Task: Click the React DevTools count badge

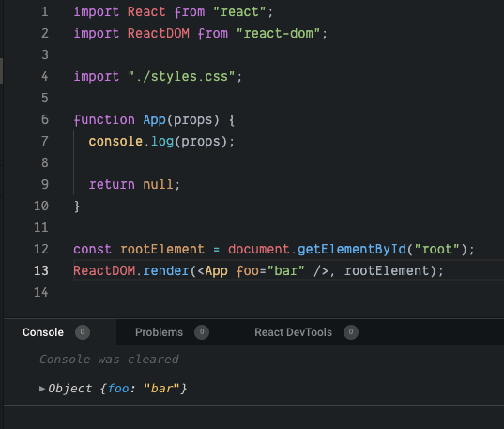Action: (x=351, y=332)
